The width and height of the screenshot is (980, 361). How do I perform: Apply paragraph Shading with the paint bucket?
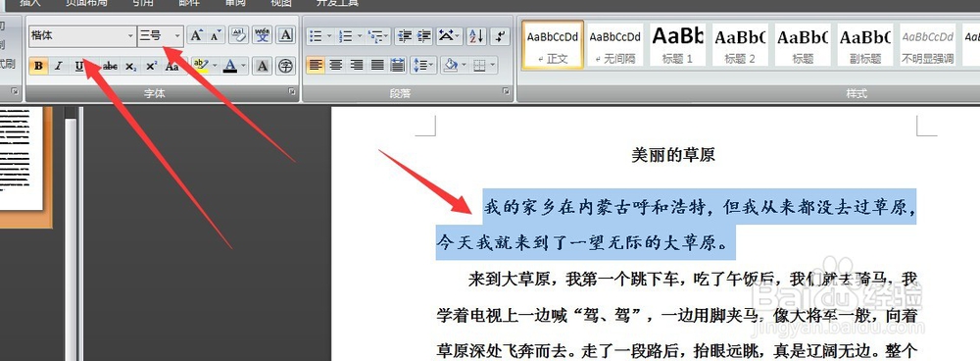450,65
